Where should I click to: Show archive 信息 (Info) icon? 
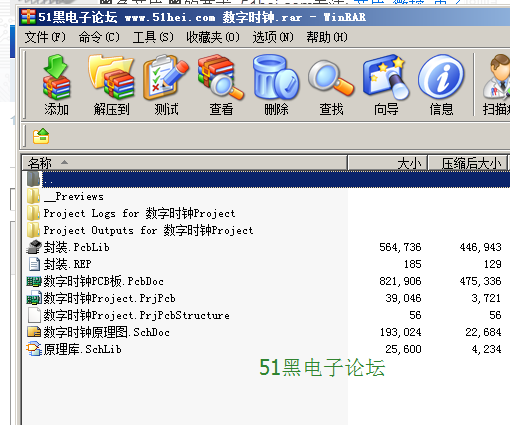click(441, 85)
